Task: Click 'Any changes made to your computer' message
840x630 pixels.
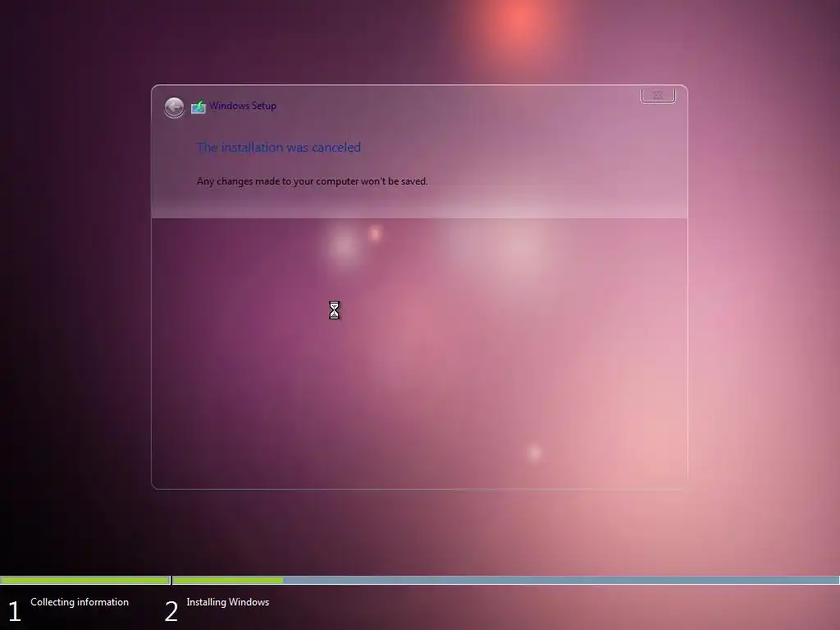Action: point(313,181)
